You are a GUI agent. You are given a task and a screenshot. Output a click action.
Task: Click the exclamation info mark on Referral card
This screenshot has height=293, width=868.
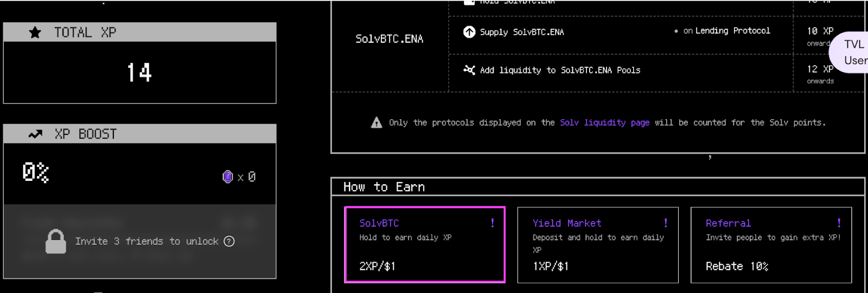pos(839,223)
